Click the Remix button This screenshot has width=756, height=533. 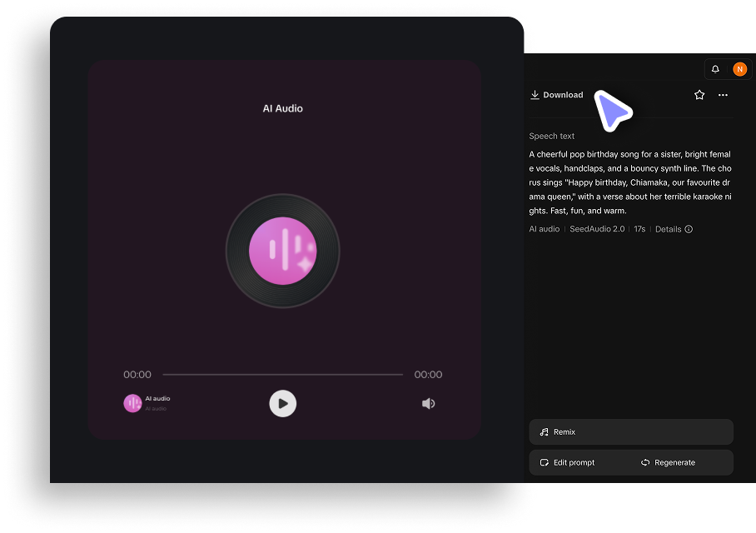click(631, 431)
